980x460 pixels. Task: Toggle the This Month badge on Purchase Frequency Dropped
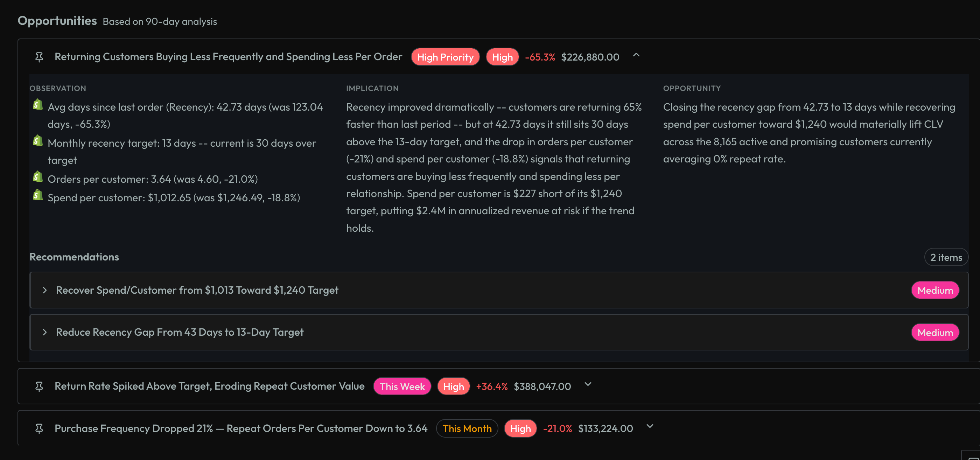(467, 428)
